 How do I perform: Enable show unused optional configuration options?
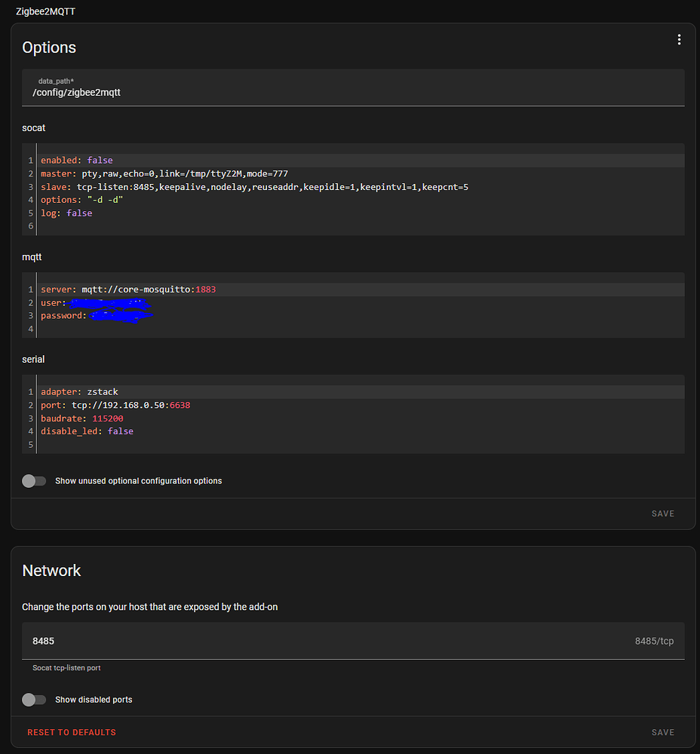(x=34, y=480)
